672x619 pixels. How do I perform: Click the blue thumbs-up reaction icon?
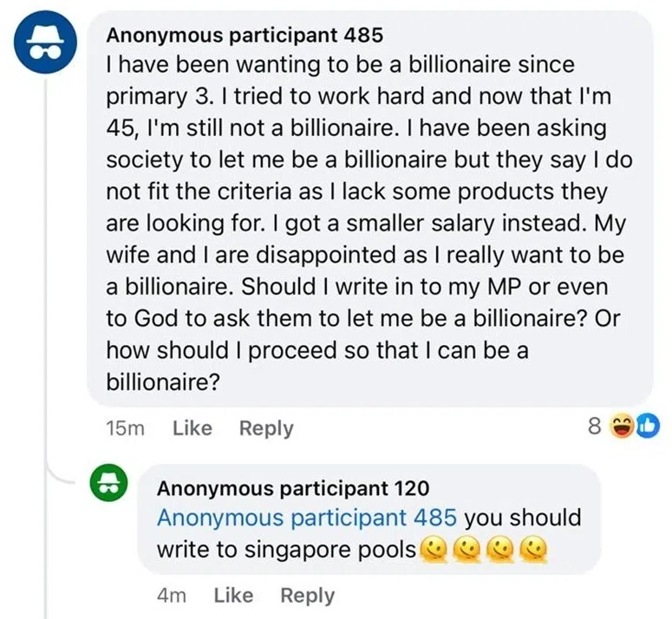click(637, 427)
